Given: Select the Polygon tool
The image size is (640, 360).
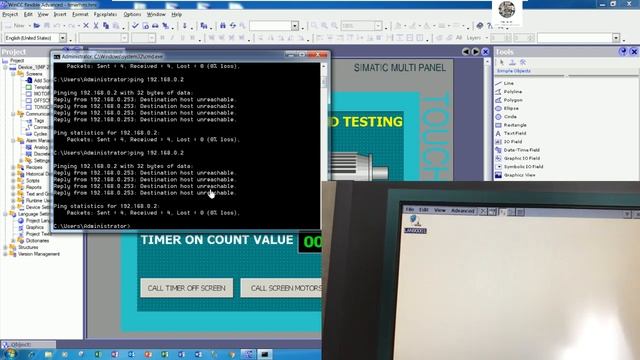Looking at the screenshot, I should pos(513,100).
